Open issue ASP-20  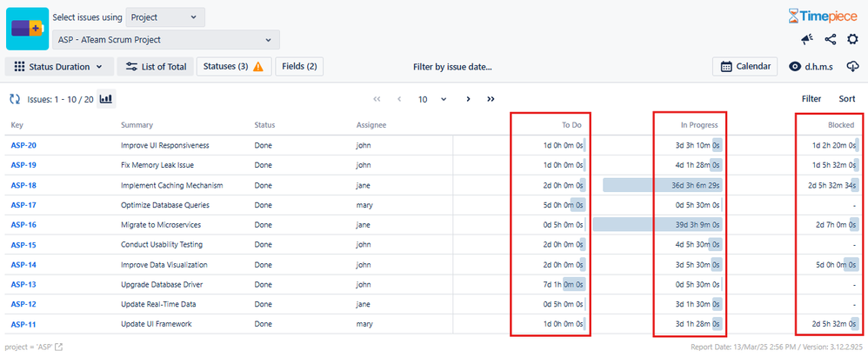[23, 145]
